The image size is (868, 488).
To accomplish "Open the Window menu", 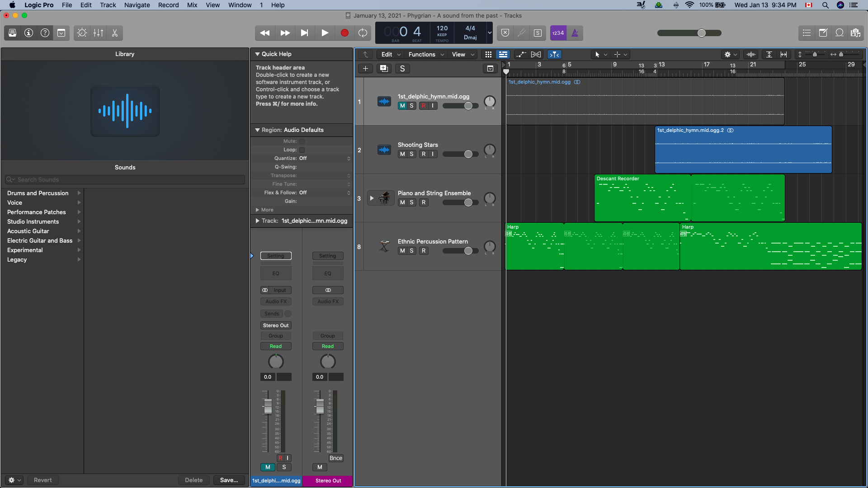I will click(x=240, y=5).
